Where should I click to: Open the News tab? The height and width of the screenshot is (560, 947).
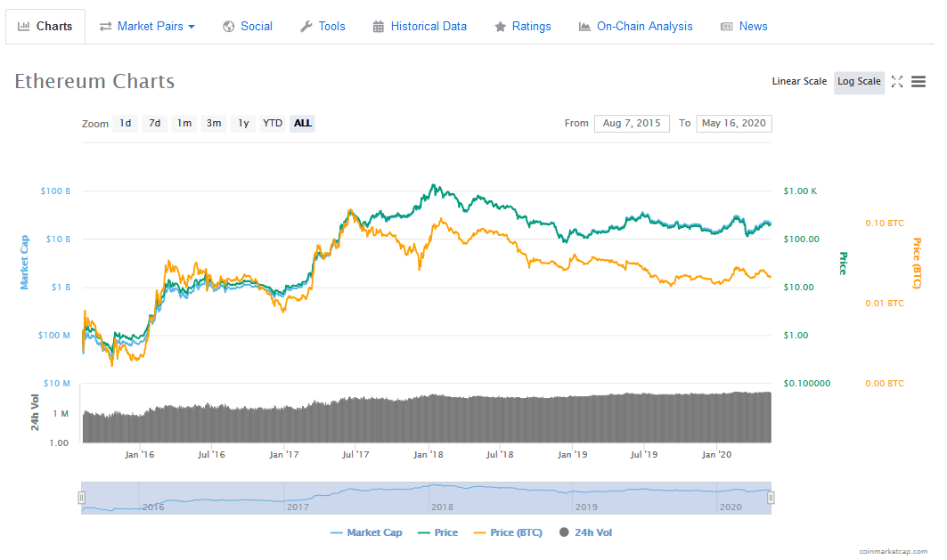click(x=744, y=27)
